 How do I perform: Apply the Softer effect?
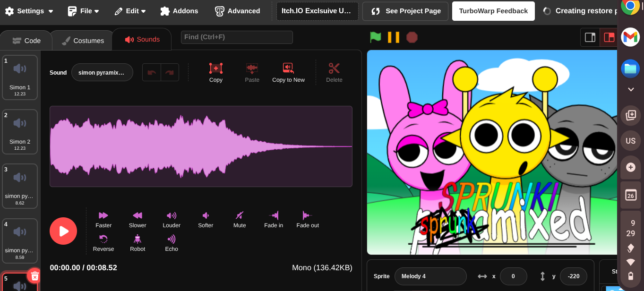click(206, 220)
